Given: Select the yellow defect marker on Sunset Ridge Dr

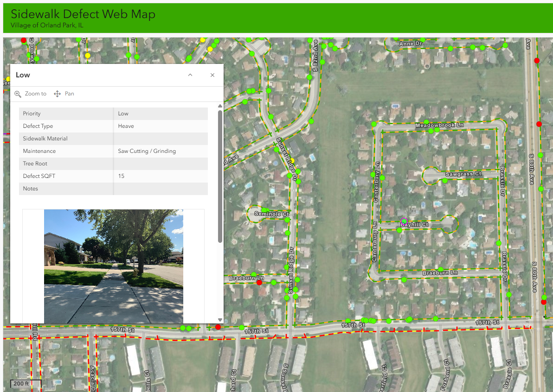Looking at the screenshot, I should pyautogui.click(x=292, y=161).
